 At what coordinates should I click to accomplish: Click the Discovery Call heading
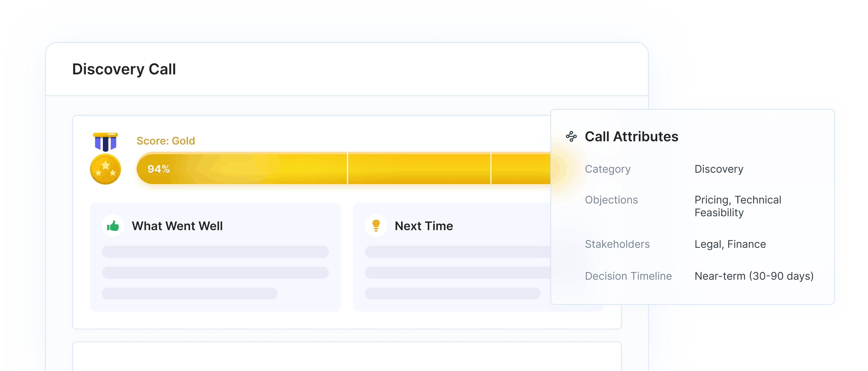[x=124, y=69]
